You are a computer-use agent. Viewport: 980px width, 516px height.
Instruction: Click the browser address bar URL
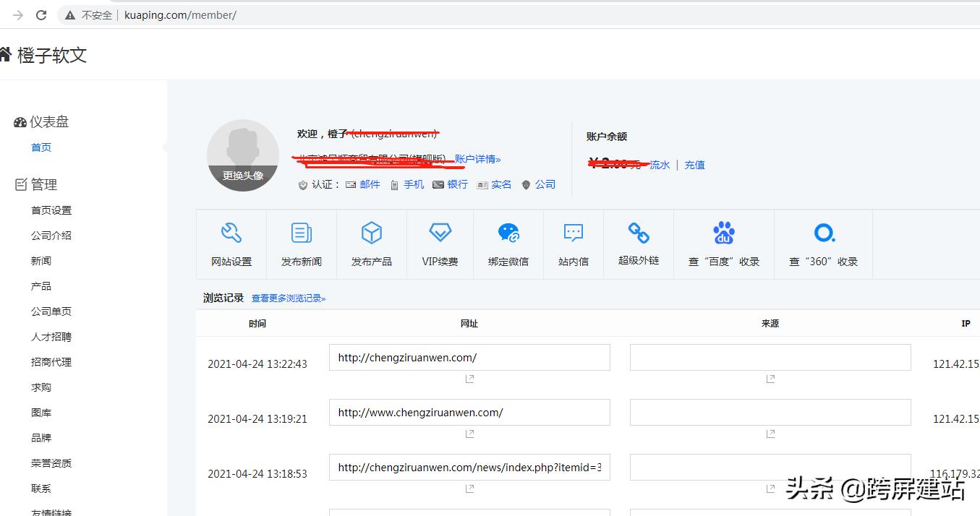[180, 14]
